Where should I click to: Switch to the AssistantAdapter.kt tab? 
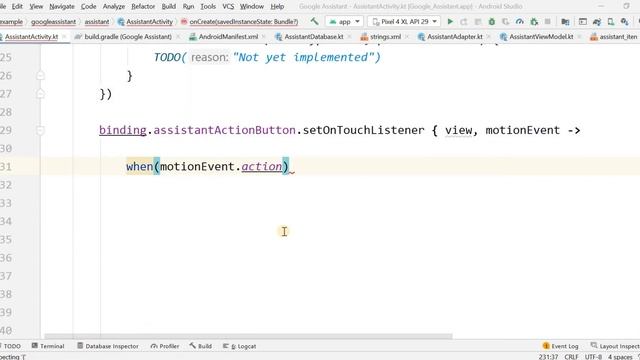point(455,37)
